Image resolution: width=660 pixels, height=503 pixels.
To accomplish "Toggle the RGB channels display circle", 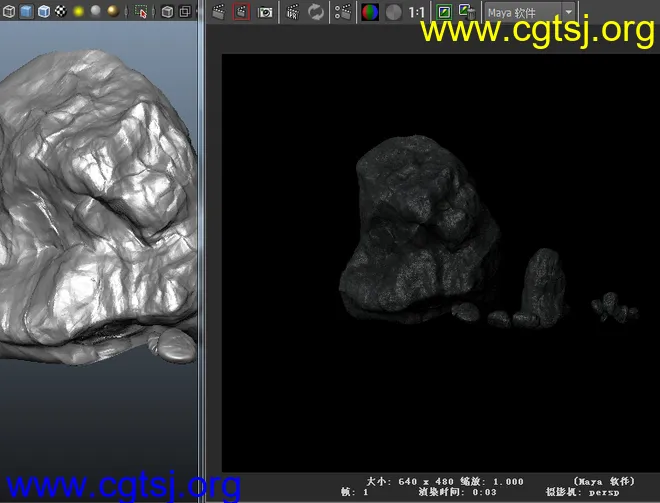I will coord(370,12).
